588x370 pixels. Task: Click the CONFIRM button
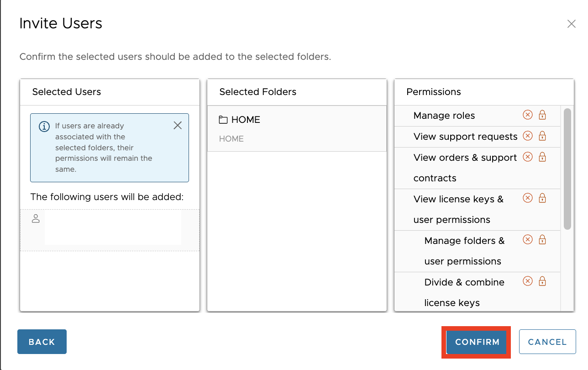[477, 342]
